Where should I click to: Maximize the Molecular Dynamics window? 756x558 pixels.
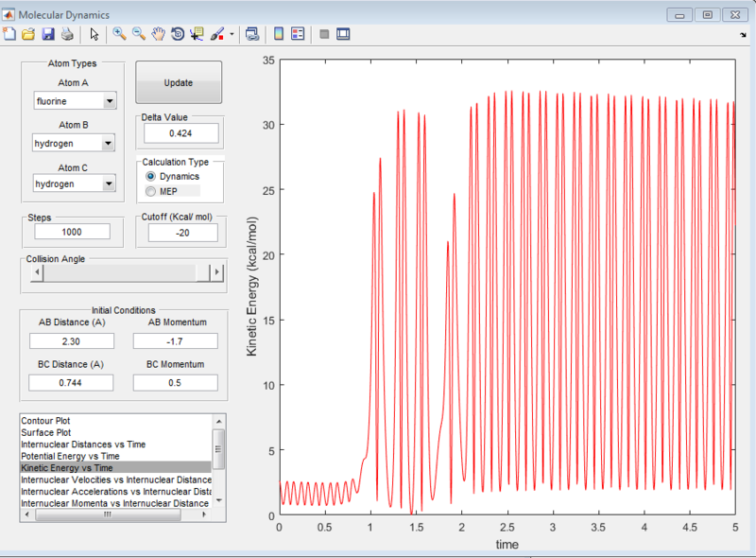707,15
